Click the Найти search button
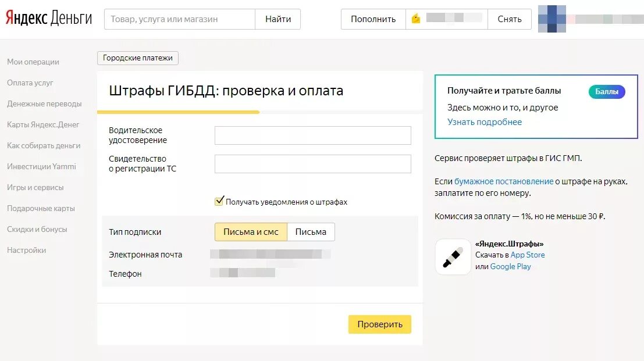The image size is (644, 361). pyautogui.click(x=278, y=19)
